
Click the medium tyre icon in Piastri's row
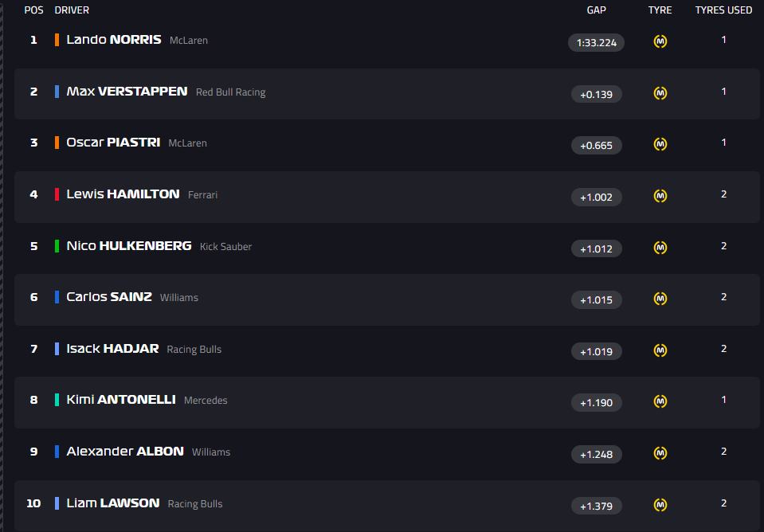click(x=660, y=144)
